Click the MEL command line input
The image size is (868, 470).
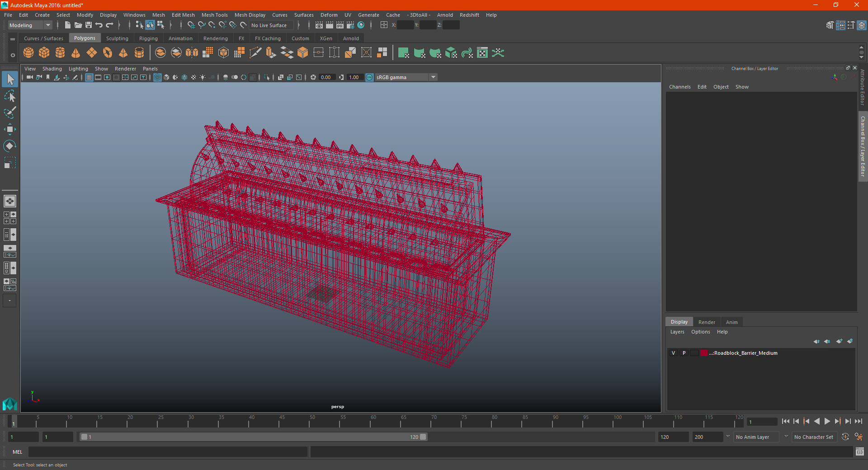(x=168, y=452)
